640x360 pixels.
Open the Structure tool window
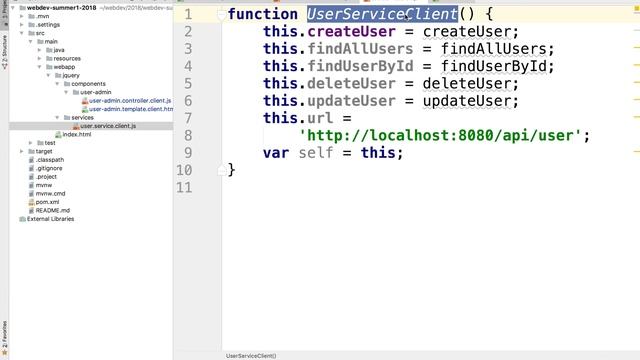4,52
